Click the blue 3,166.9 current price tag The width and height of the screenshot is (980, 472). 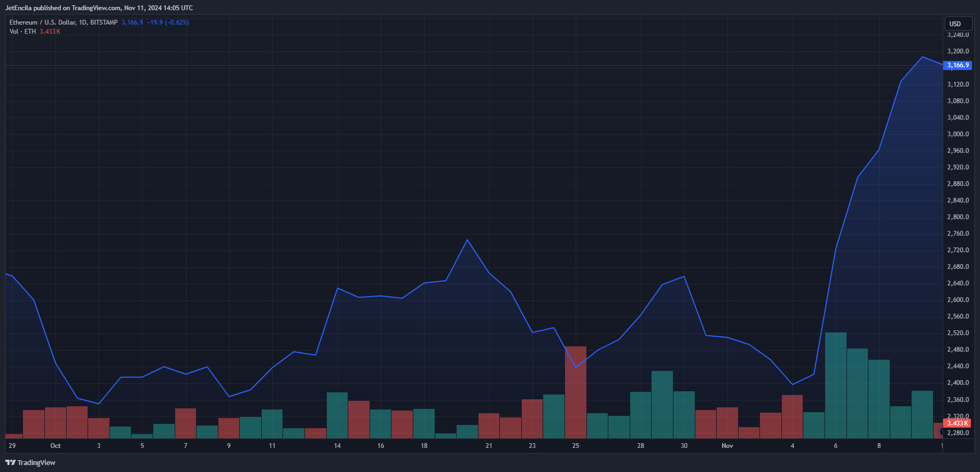point(957,65)
